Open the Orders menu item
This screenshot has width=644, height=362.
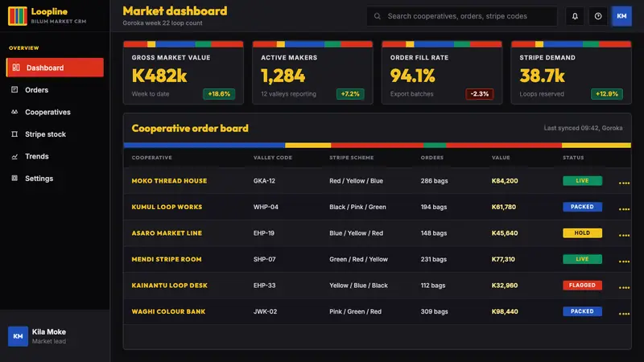(55, 89)
